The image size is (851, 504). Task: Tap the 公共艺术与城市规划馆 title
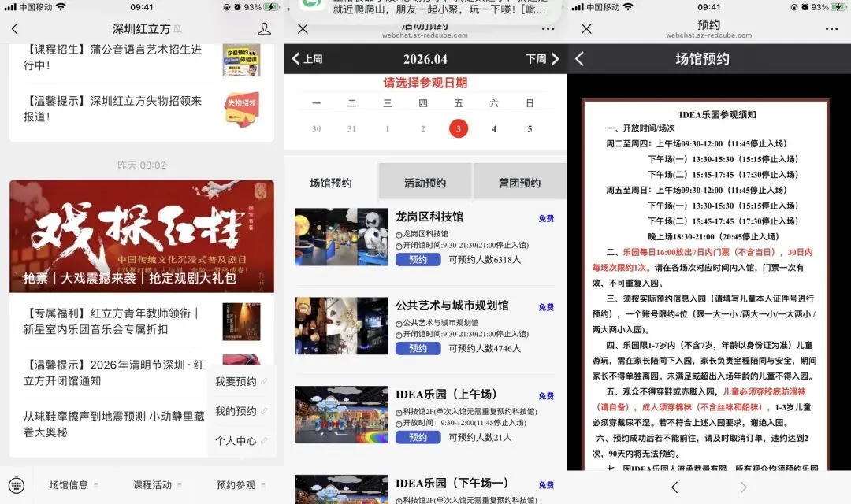[x=452, y=306]
